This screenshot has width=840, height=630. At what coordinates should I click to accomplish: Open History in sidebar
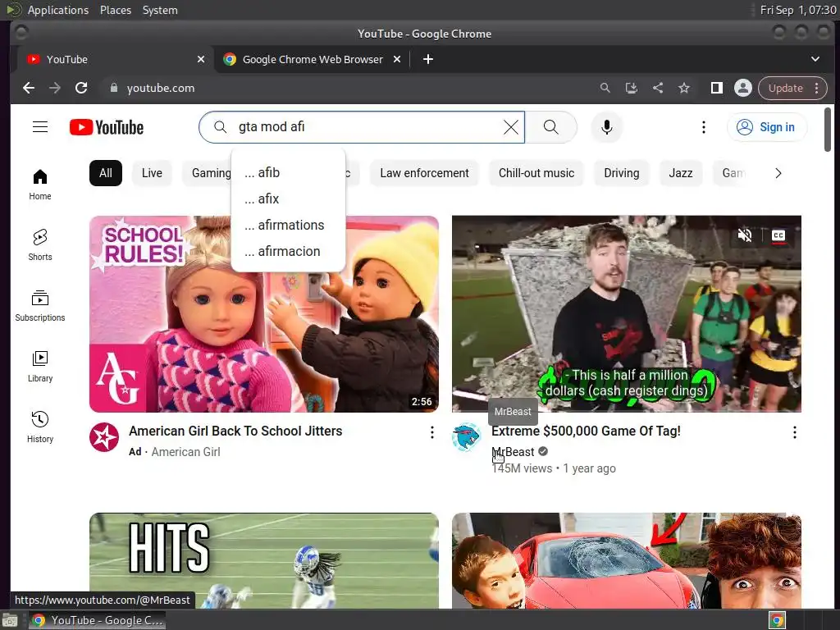click(x=40, y=427)
